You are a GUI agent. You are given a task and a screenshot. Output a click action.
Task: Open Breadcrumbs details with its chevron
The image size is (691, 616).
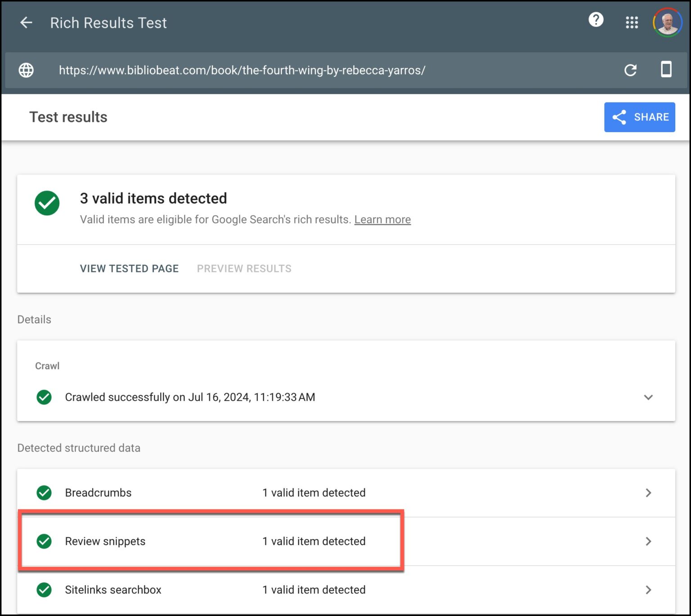(648, 493)
